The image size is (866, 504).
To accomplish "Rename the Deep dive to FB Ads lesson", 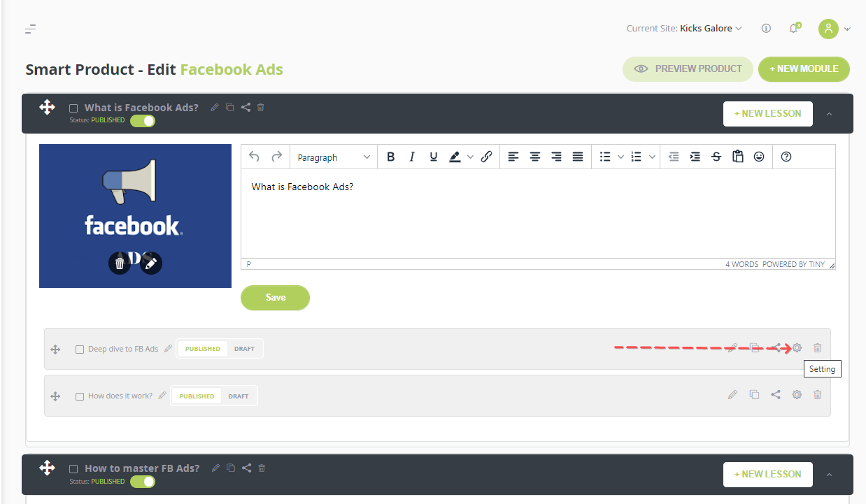I will pyautogui.click(x=168, y=348).
